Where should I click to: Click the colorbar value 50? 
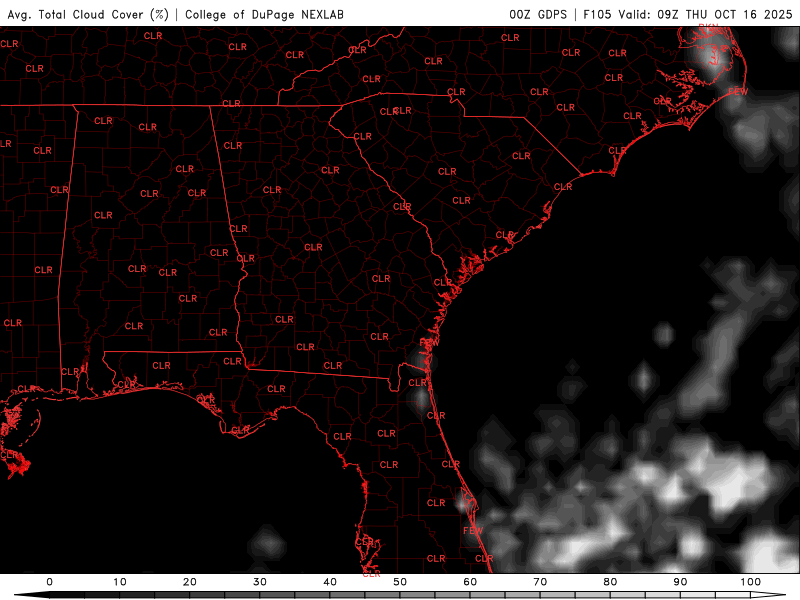[400, 582]
